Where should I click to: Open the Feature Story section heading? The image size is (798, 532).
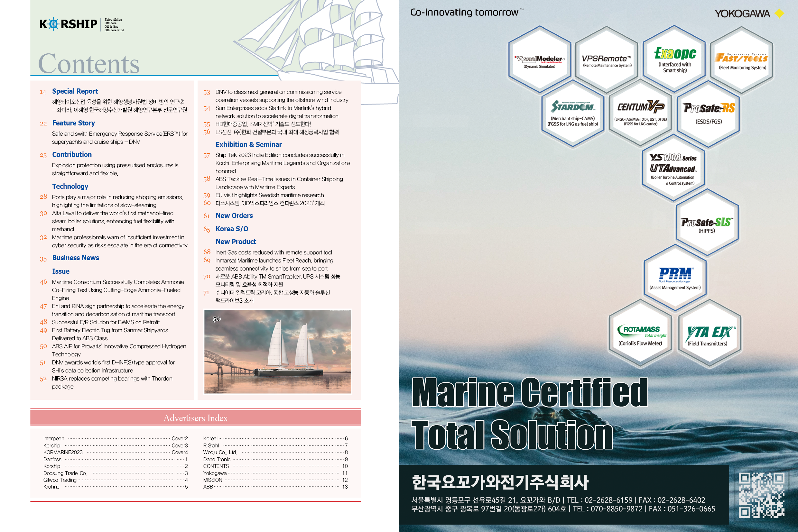(74, 123)
